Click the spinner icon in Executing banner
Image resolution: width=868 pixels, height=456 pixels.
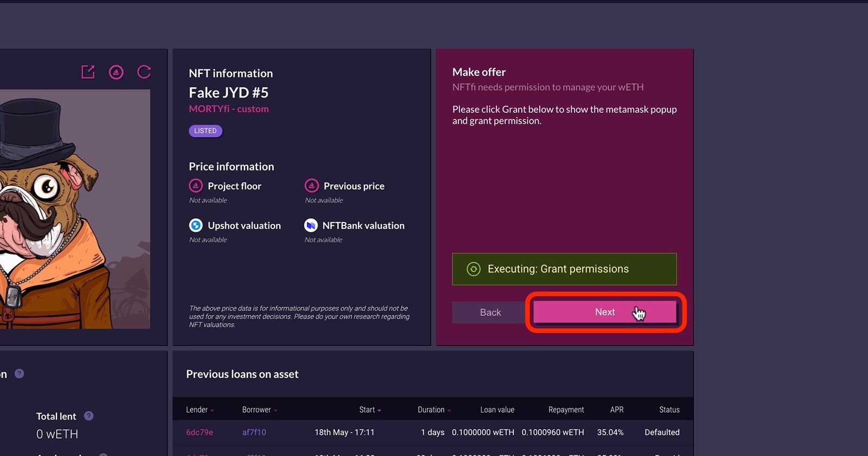click(474, 269)
